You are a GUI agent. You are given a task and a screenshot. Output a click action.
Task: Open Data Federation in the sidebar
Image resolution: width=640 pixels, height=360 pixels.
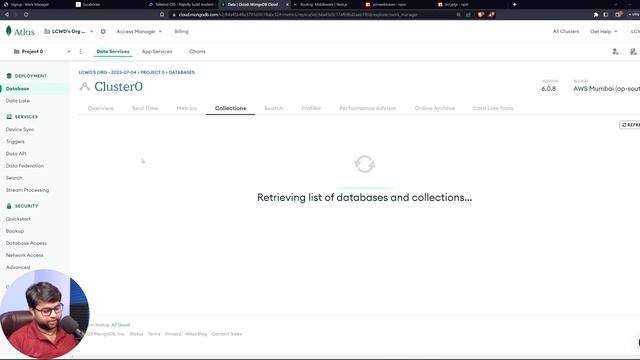(24, 166)
